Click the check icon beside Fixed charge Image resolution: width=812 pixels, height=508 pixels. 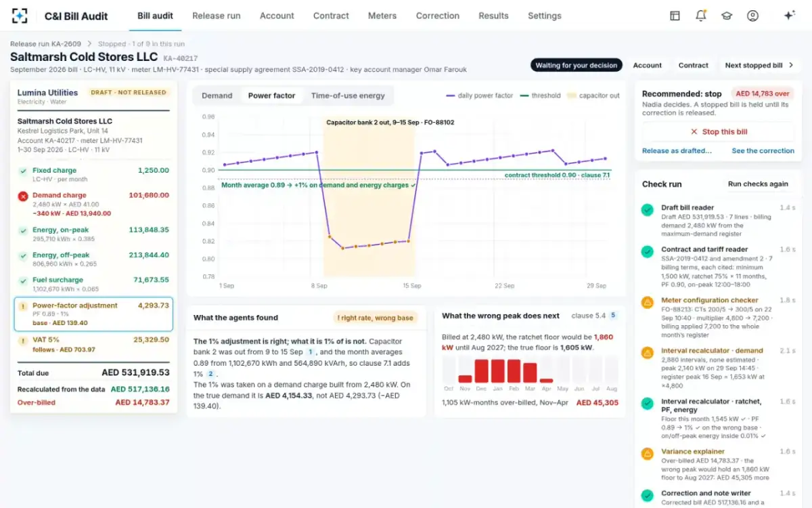(x=23, y=171)
